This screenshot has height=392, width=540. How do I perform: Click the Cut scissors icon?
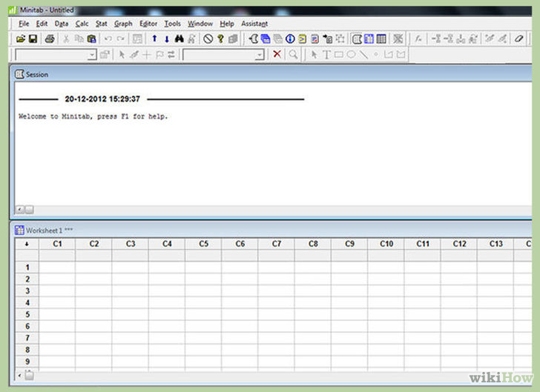(66, 39)
